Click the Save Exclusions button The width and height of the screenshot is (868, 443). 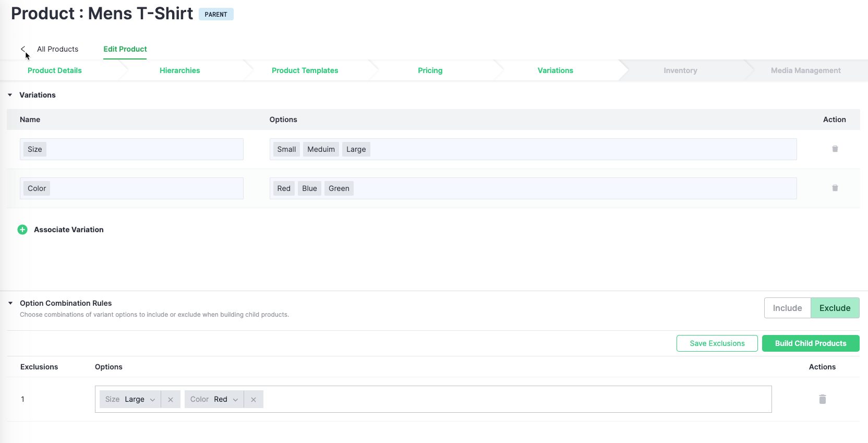click(x=717, y=343)
